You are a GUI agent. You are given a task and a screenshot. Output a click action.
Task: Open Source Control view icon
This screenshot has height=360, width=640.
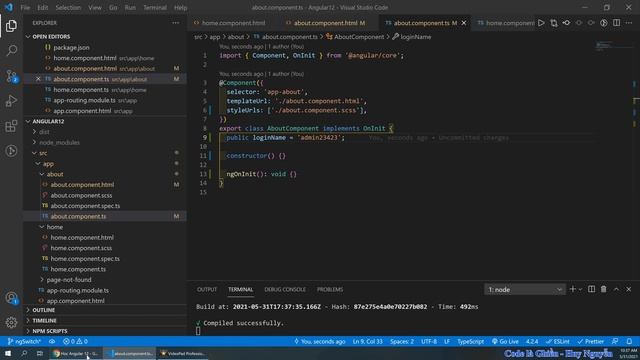pos(11,76)
